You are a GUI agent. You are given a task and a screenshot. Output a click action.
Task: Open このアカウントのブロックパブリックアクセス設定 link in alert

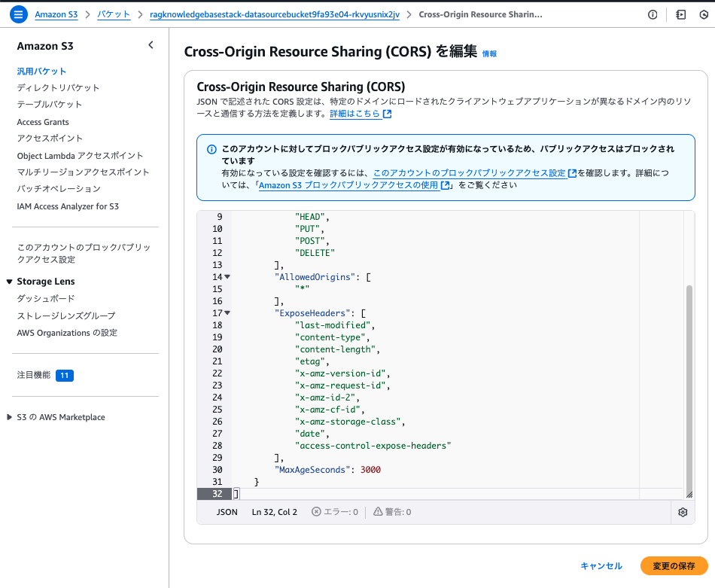coord(469,173)
